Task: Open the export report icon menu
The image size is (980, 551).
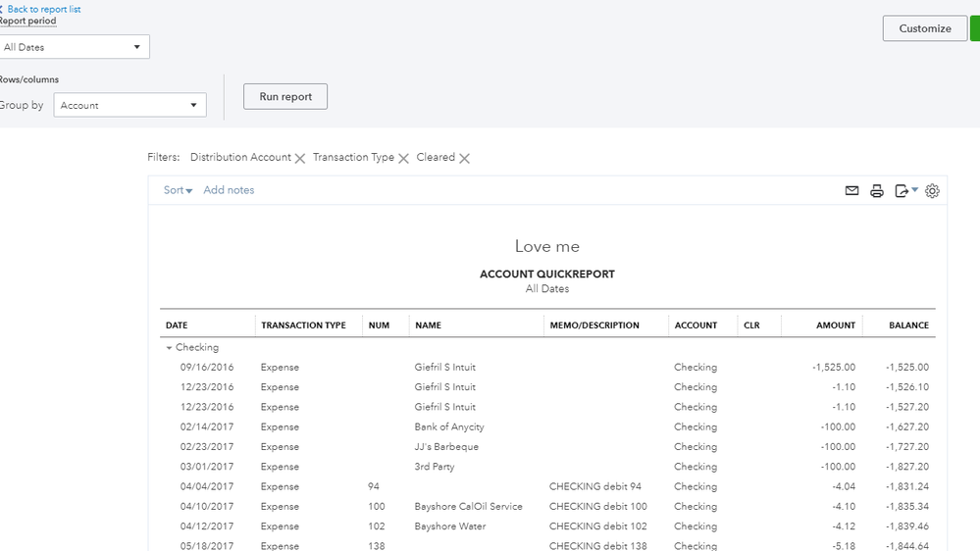Action: (x=905, y=191)
